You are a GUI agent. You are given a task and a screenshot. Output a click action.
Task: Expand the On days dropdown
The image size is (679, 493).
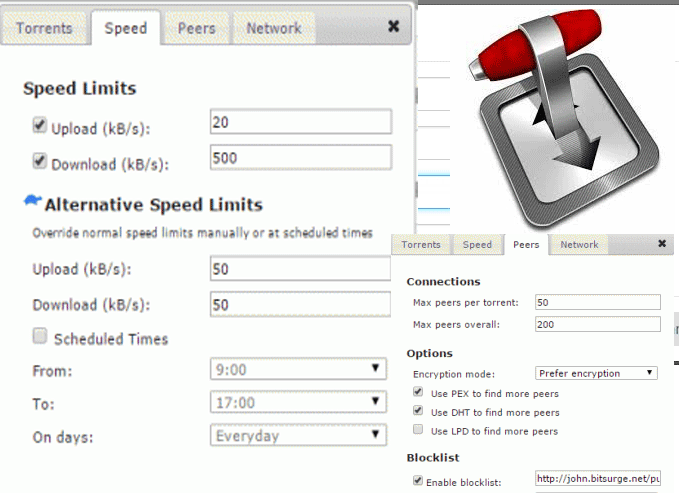pos(299,435)
